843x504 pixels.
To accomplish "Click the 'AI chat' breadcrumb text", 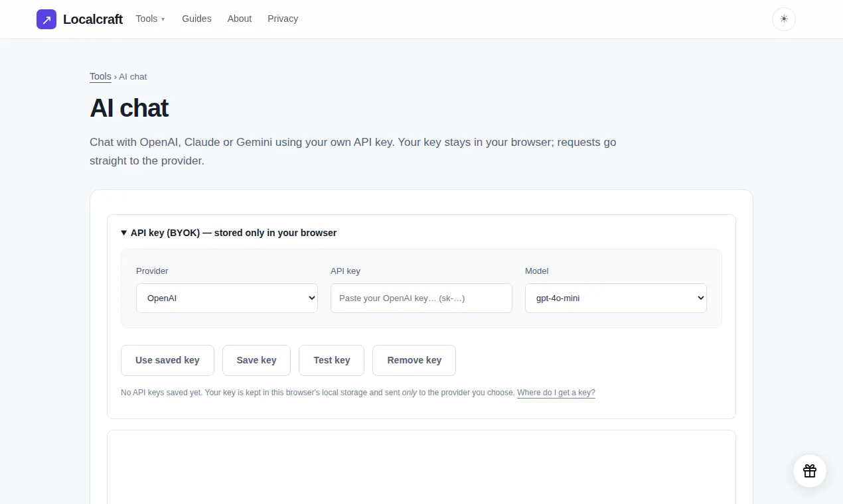I will pyautogui.click(x=133, y=77).
